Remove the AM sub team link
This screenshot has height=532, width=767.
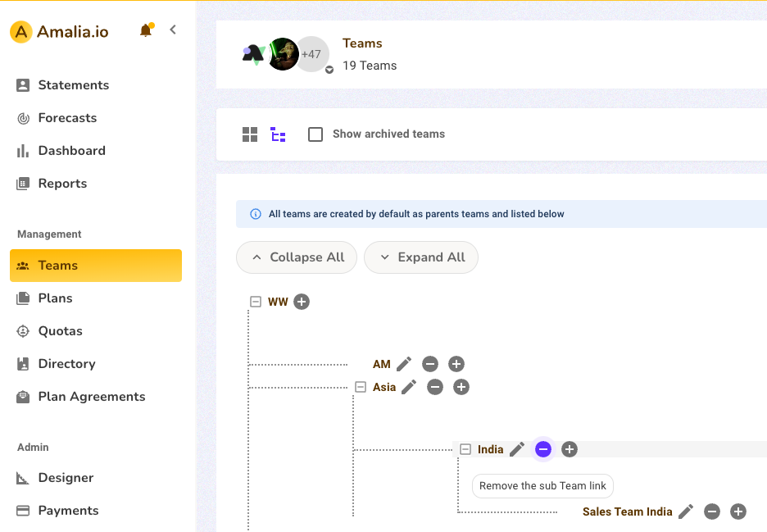coord(430,364)
